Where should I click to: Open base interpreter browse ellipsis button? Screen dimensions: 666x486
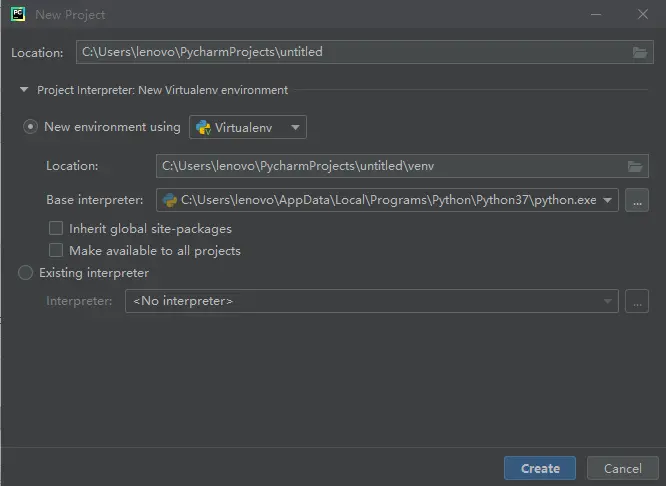pyautogui.click(x=637, y=200)
